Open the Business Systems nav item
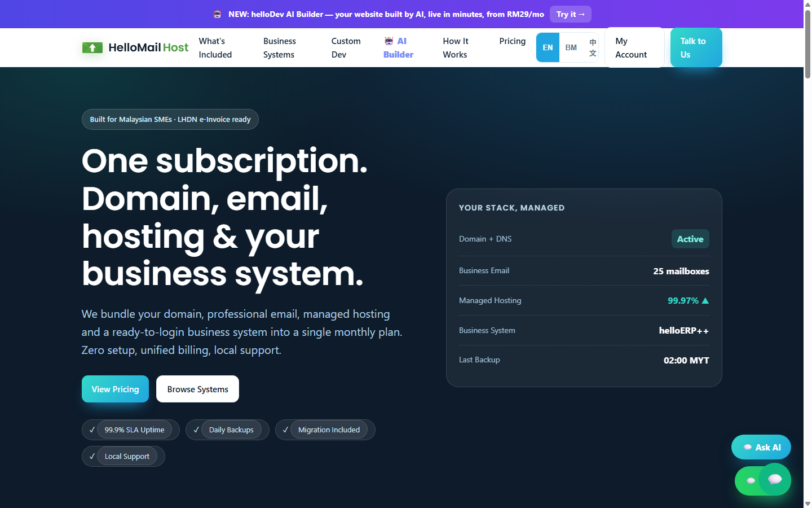 coord(280,47)
